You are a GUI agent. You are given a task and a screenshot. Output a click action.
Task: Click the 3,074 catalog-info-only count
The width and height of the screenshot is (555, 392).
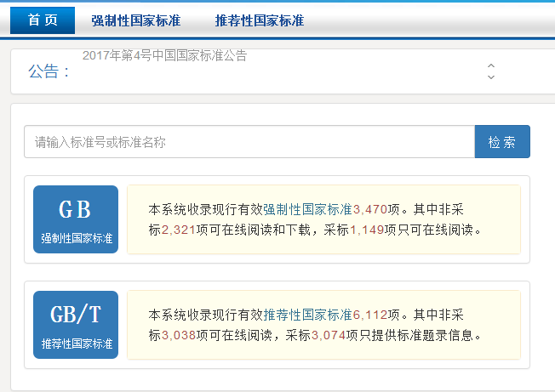[329, 335]
